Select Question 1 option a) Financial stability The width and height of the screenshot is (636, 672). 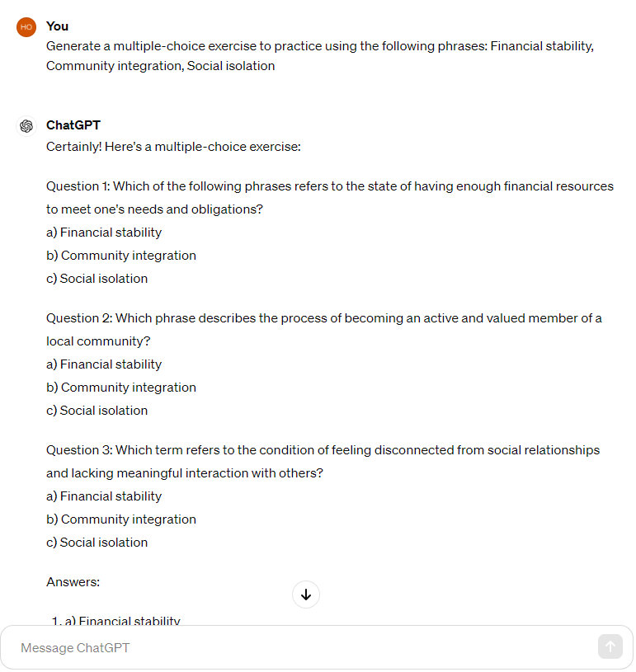point(104,233)
